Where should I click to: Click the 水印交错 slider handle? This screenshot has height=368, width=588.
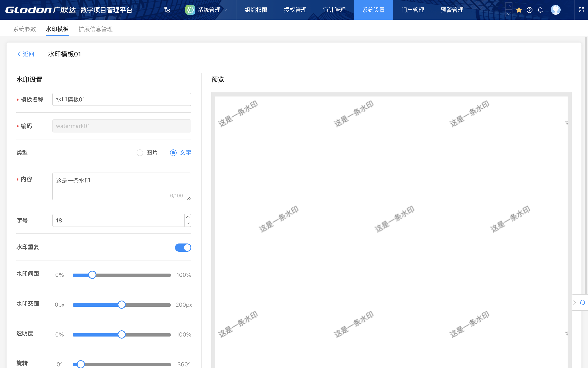[121, 305]
